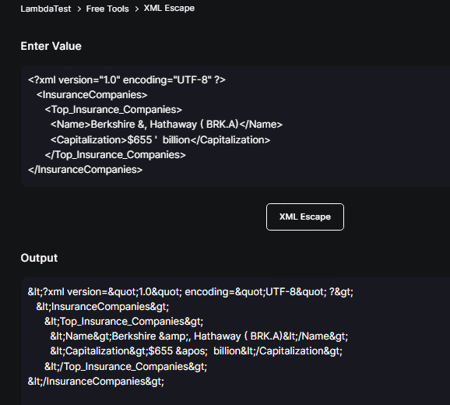Click the Output heading label

click(x=39, y=258)
